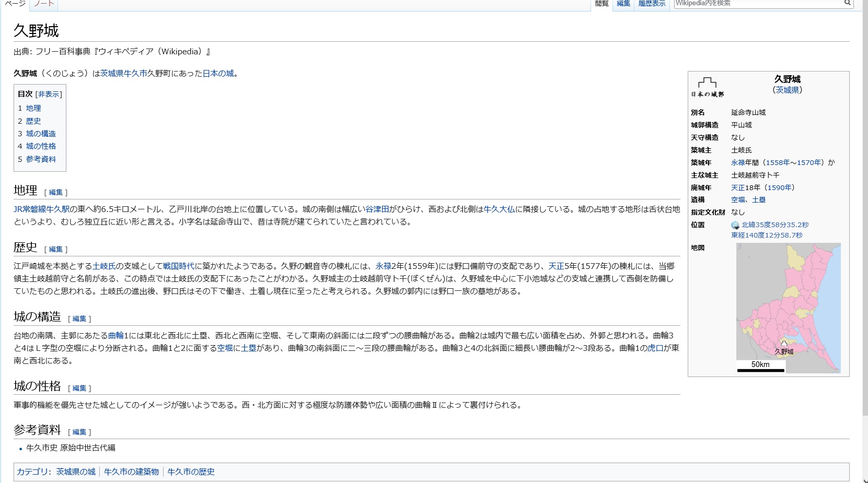Select the 閲覧 tab
The image size is (868, 483).
coord(602,3)
